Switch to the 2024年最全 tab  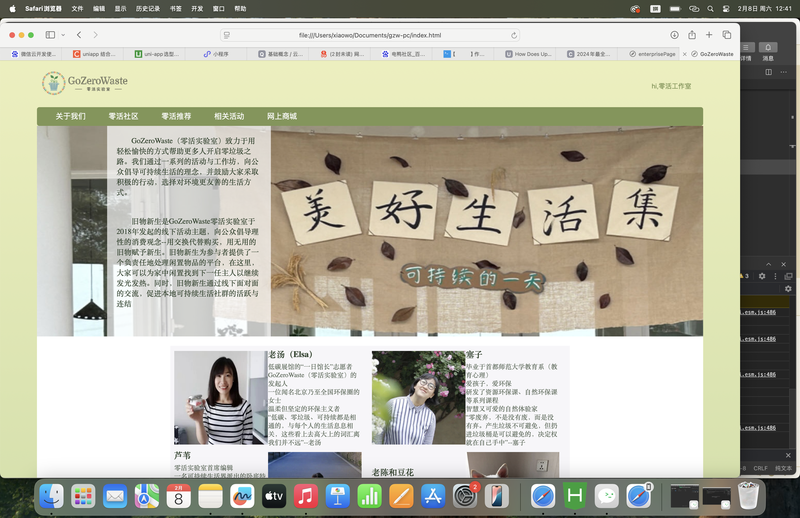pos(588,54)
